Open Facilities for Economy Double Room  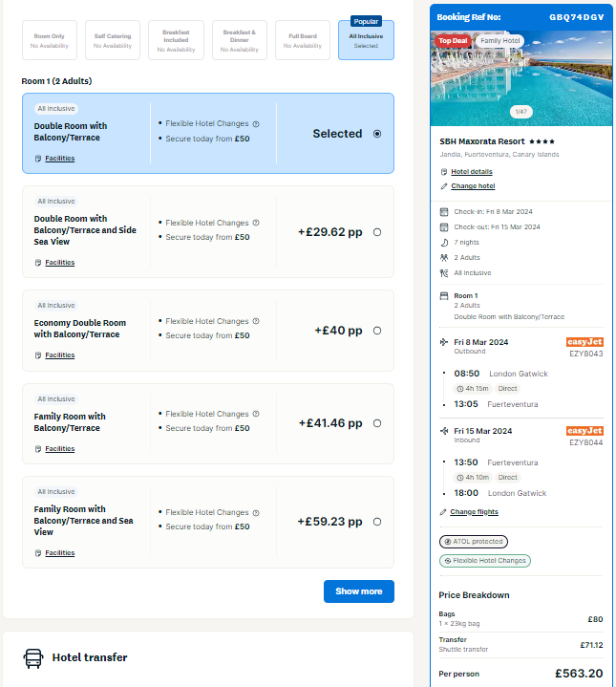(60, 354)
